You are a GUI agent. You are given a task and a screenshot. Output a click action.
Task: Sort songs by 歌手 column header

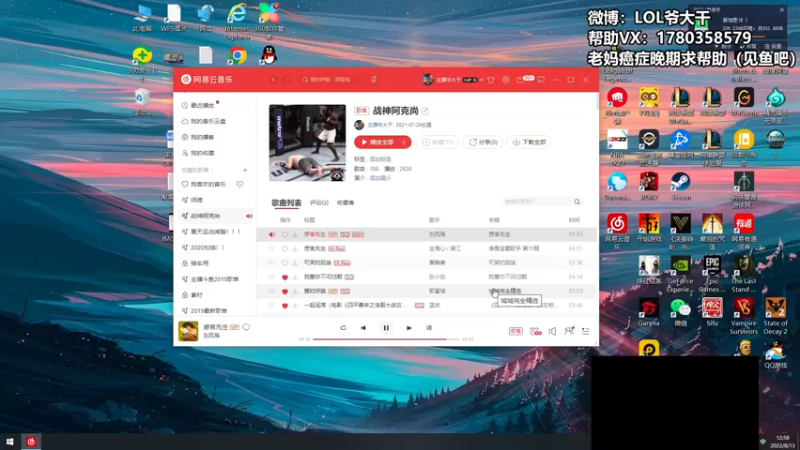click(434, 220)
